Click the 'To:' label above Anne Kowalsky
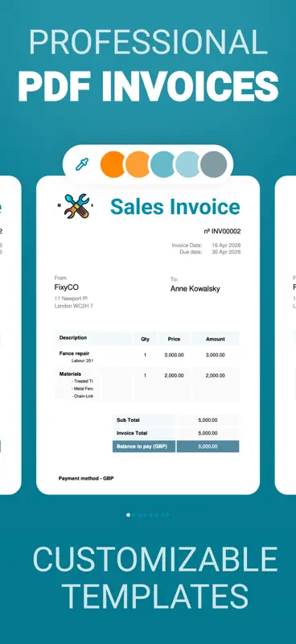Screen dimensions: 296x644 (x=174, y=279)
